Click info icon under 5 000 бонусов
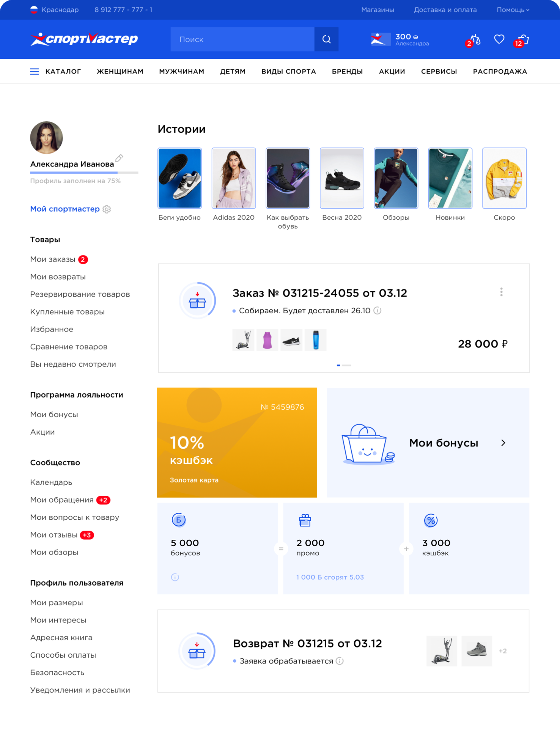 point(175,577)
